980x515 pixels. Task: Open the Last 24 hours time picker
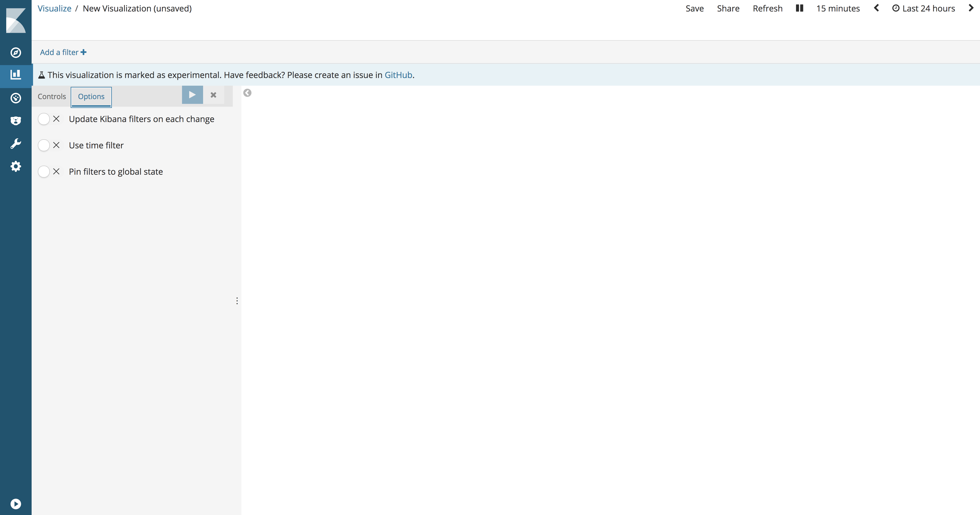click(x=924, y=8)
